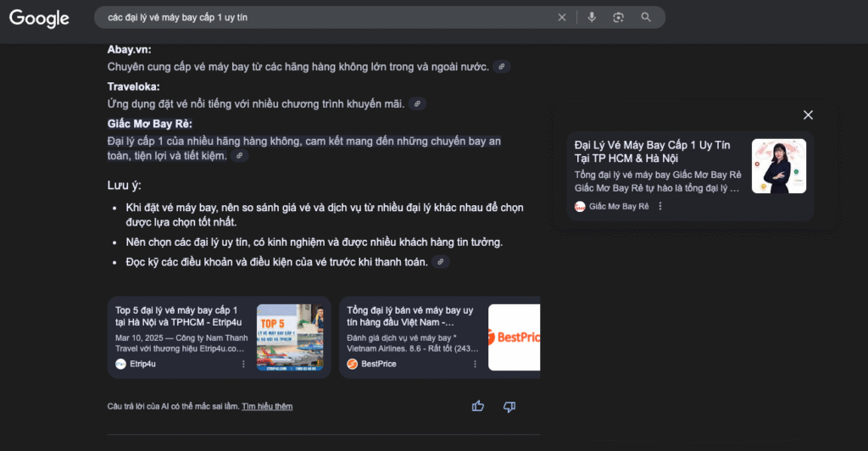Close the source side panel
This screenshot has width=868, height=451.
point(808,115)
